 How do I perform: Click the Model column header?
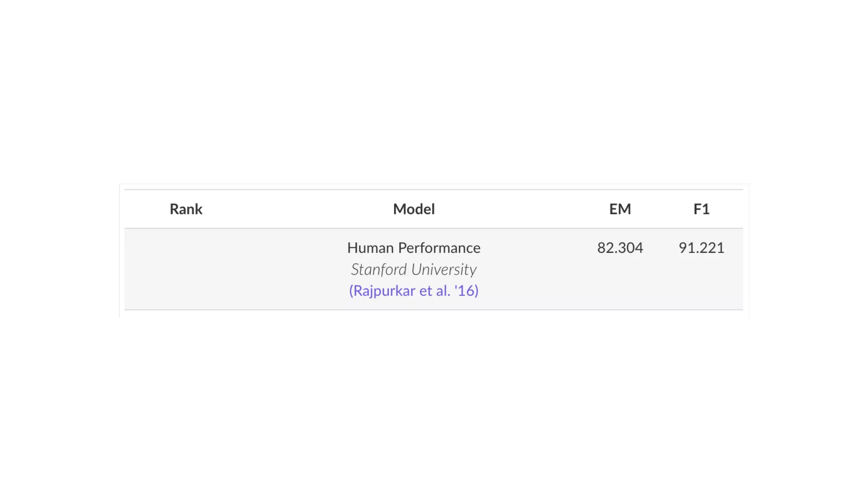coord(414,209)
